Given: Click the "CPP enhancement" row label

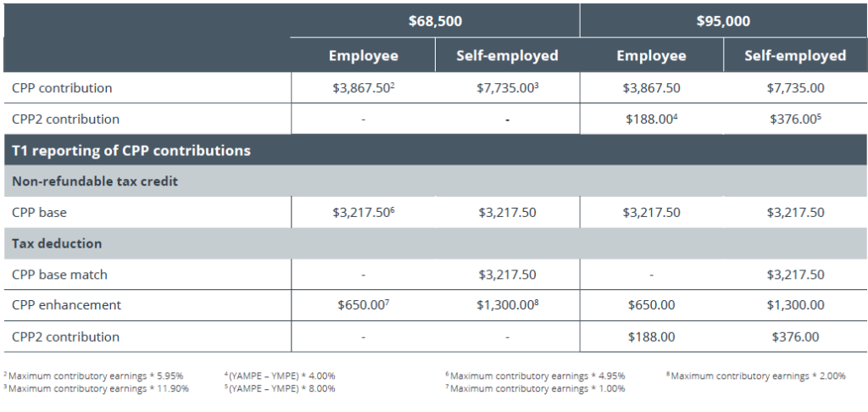Looking at the screenshot, I should [x=67, y=305].
